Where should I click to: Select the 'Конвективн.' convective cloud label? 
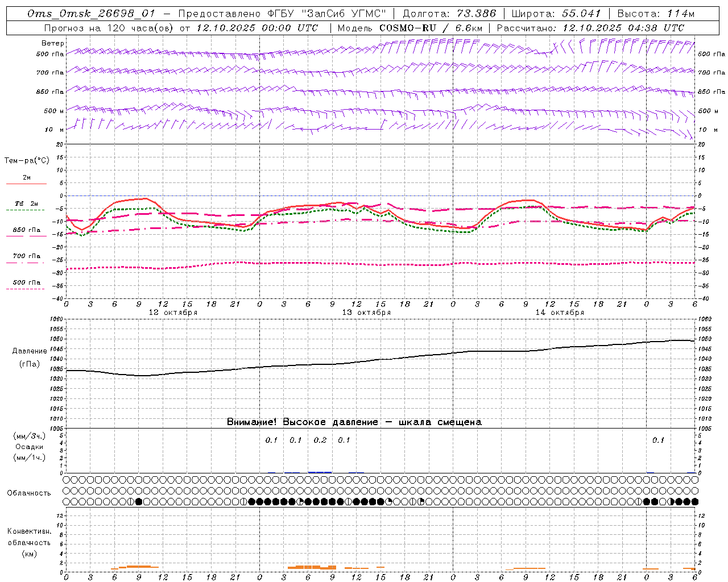pos(29,531)
